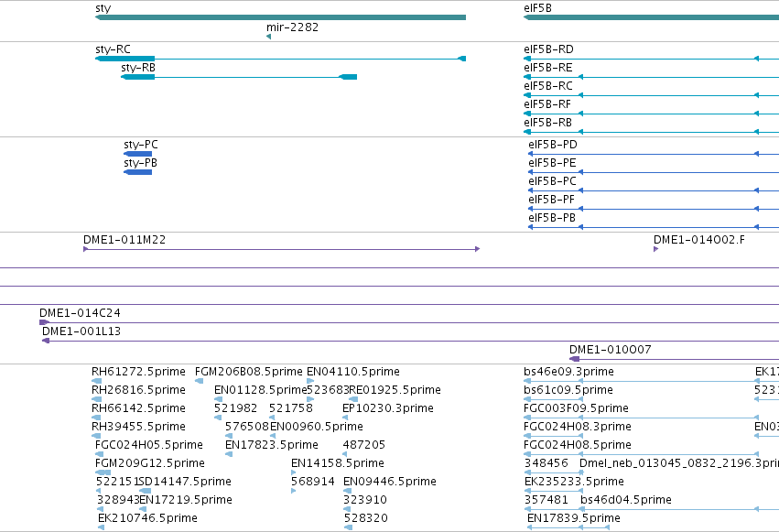Click the EN14158.5prime EST label
779x532 pixels.
[x=338, y=463]
